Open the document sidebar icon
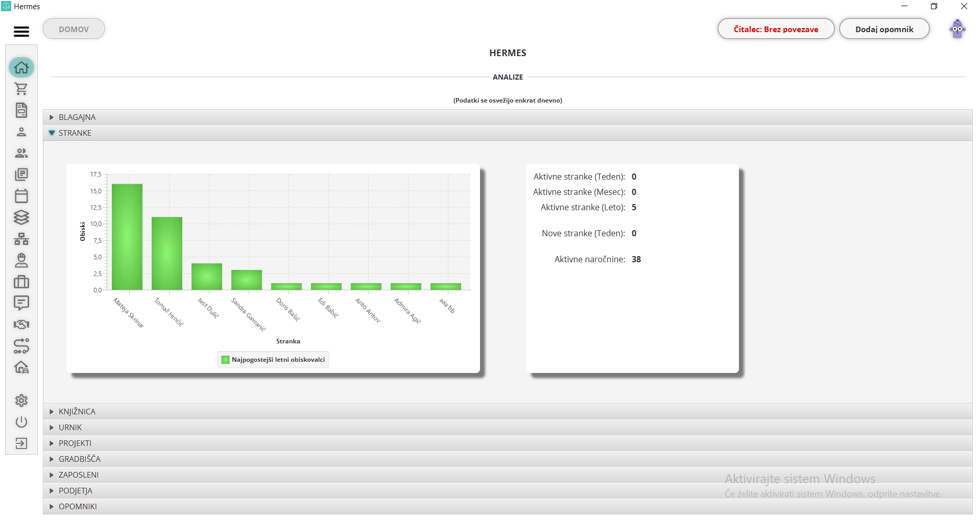This screenshot has width=980, height=523. pos(21,110)
